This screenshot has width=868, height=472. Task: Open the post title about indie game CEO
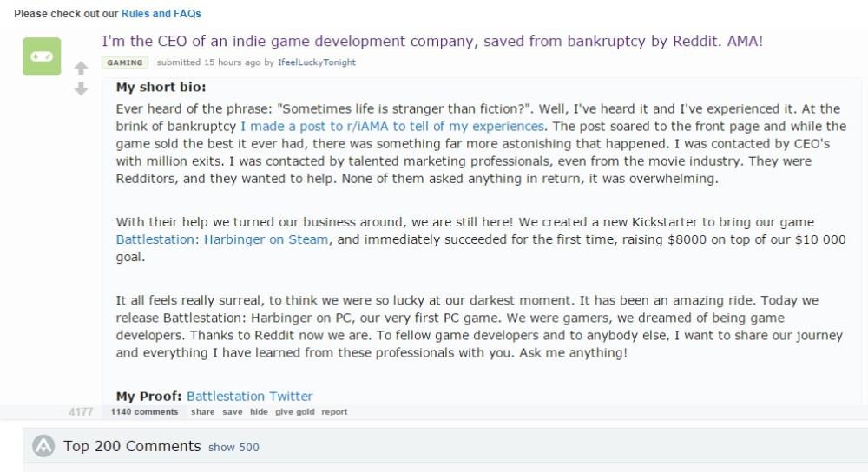[432, 42]
